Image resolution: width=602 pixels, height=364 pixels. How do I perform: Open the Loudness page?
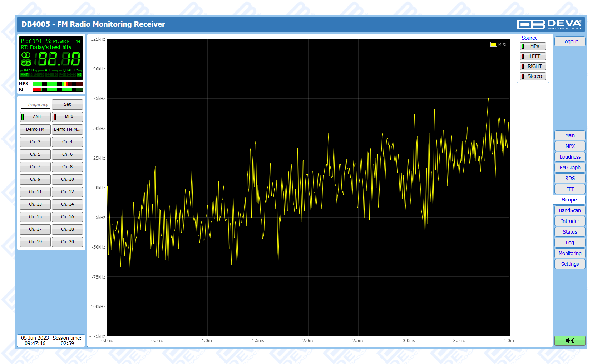pyautogui.click(x=570, y=157)
